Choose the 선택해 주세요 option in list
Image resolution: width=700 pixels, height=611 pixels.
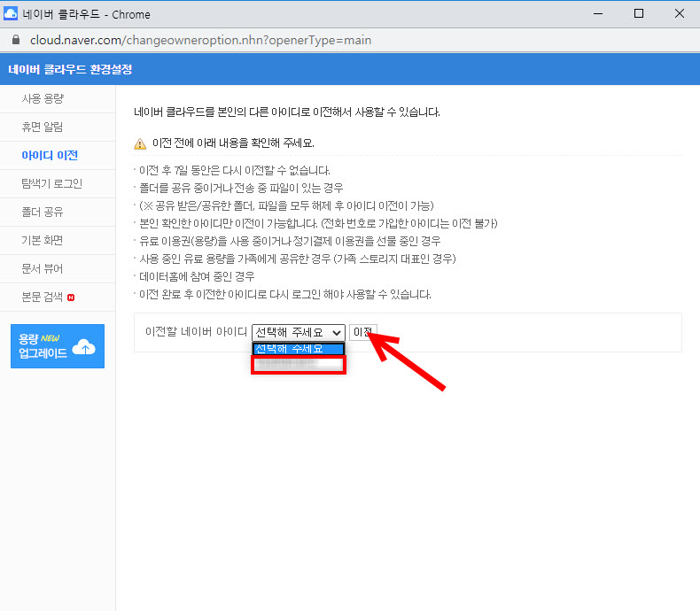(299, 349)
